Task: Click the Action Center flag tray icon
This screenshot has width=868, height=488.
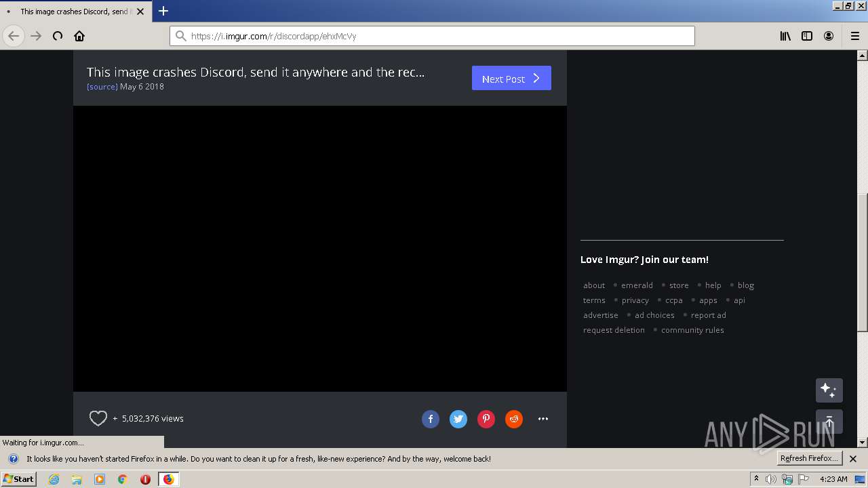Action: (x=804, y=479)
